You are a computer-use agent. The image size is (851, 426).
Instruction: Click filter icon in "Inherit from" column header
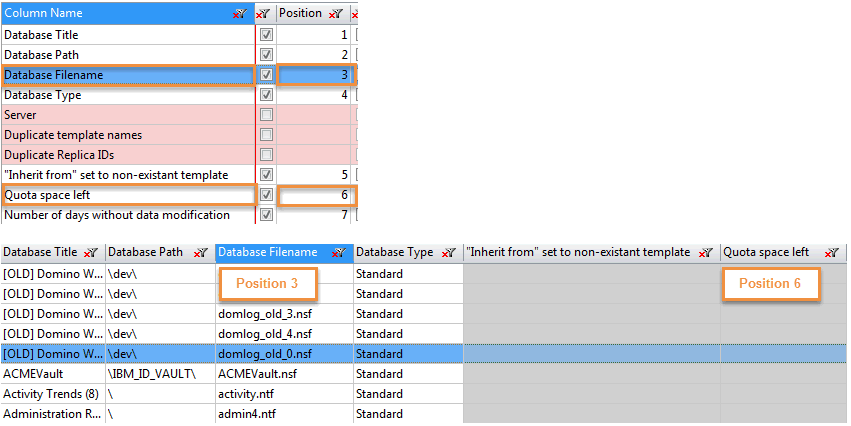706,253
